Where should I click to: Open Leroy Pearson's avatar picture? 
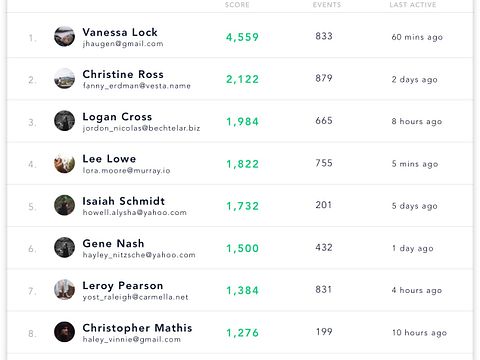[64, 290]
